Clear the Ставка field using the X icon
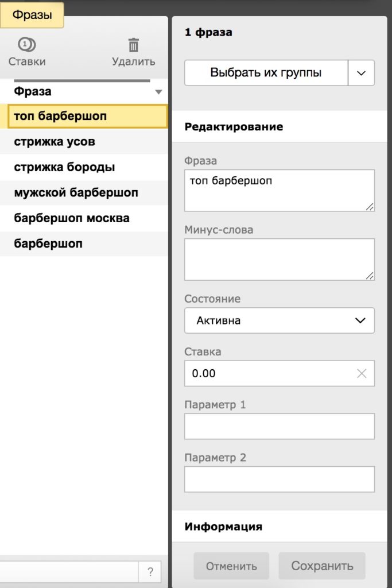392x588 pixels. point(362,373)
